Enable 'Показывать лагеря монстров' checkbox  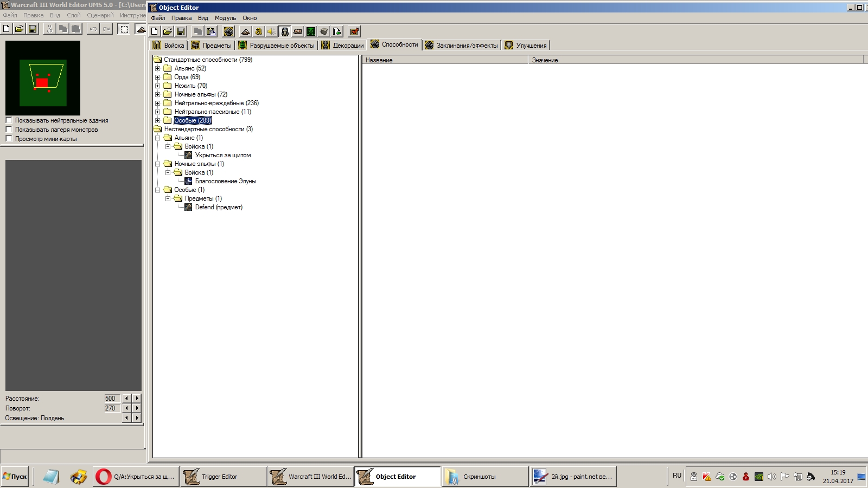coord(9,130)
